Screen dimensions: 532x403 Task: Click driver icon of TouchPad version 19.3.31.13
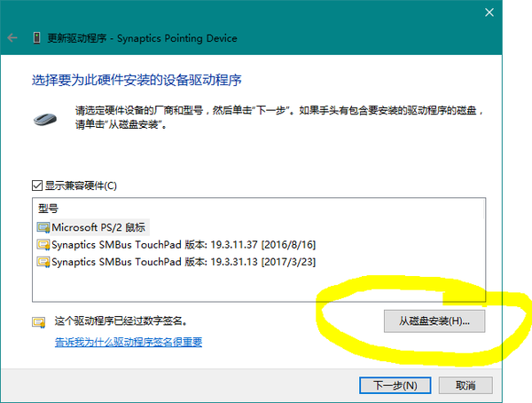tap(43, 262)
